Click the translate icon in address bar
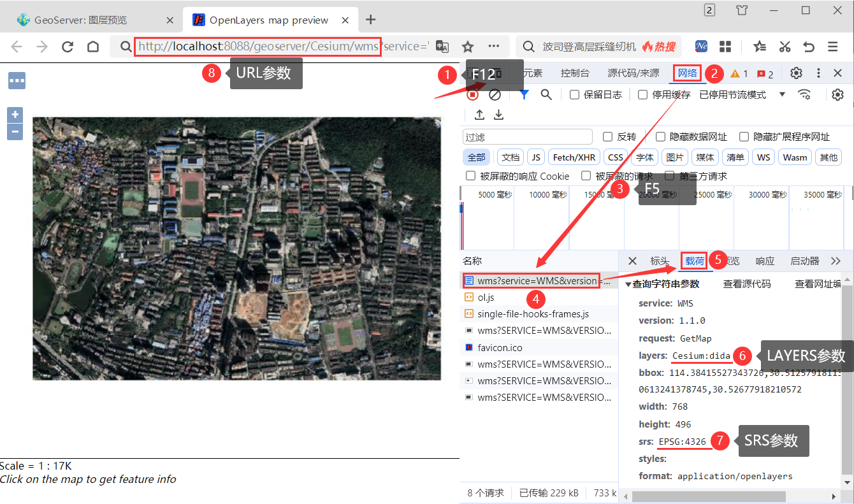Image resolution: width=854 pixels, height=504 pixels. [x=442, y=47]
